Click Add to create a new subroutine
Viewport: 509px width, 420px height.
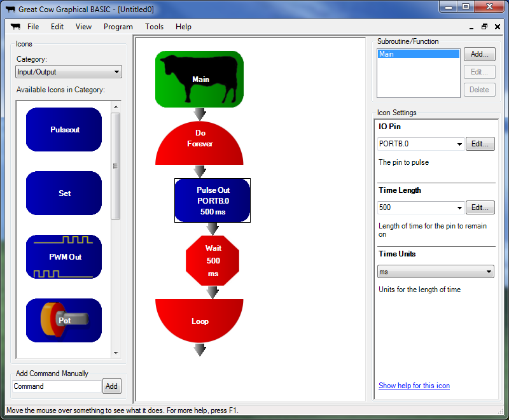[479, 54]
